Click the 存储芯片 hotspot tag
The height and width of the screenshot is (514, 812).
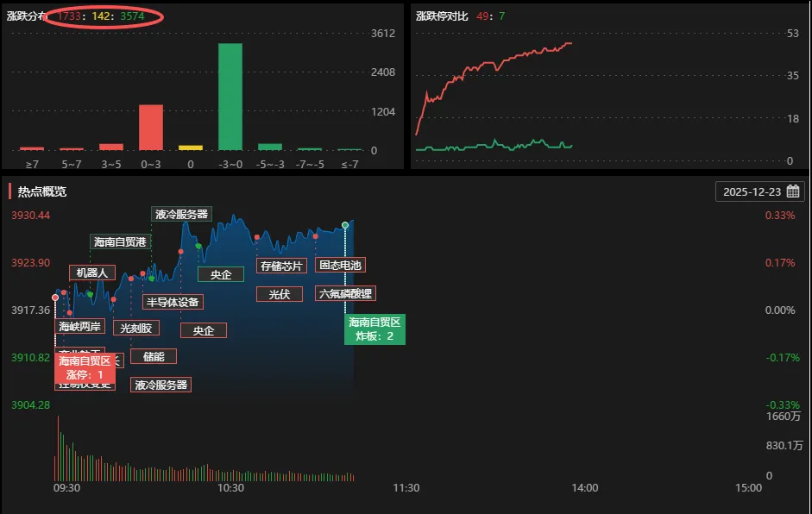pos(281,266)
